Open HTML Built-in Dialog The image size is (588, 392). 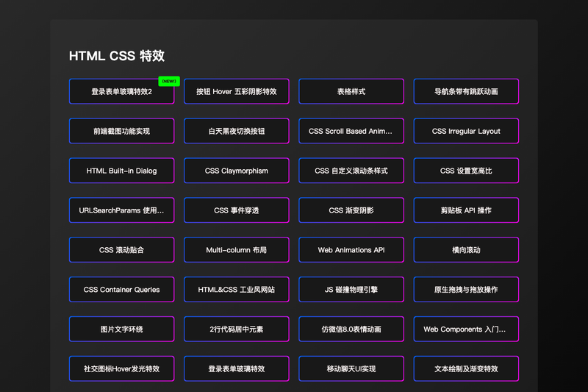coord(121,171)
